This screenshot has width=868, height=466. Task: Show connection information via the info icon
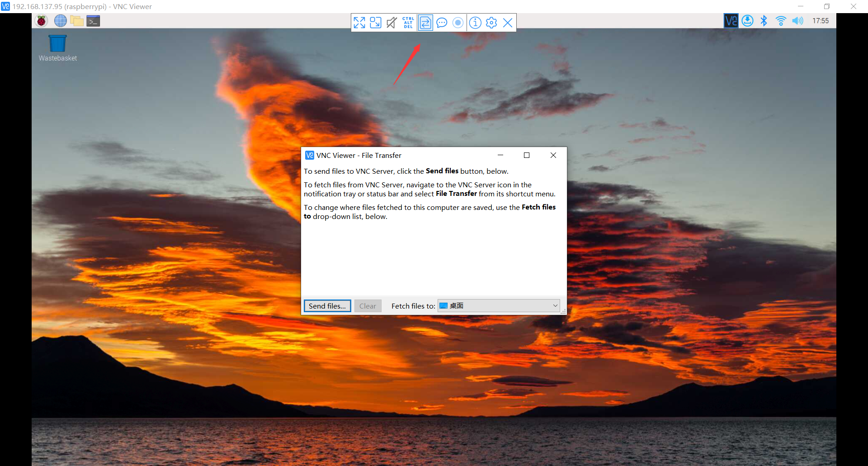[x=475, y=23]
